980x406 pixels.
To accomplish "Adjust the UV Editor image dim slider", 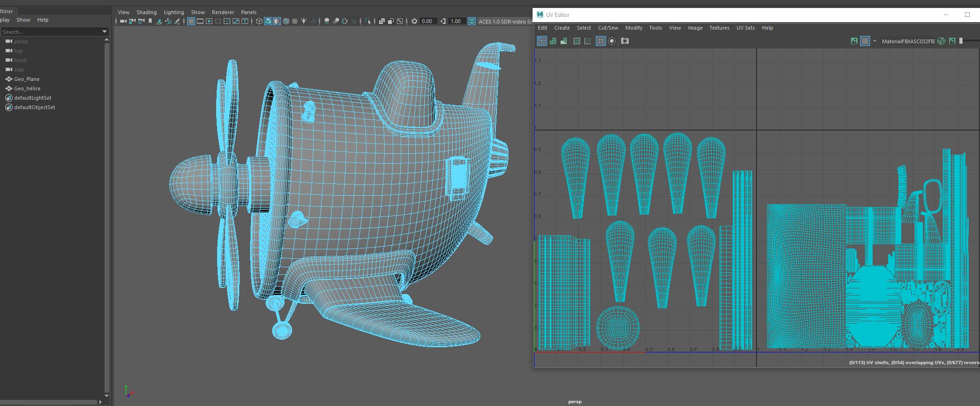I will (x=961, y=41).
